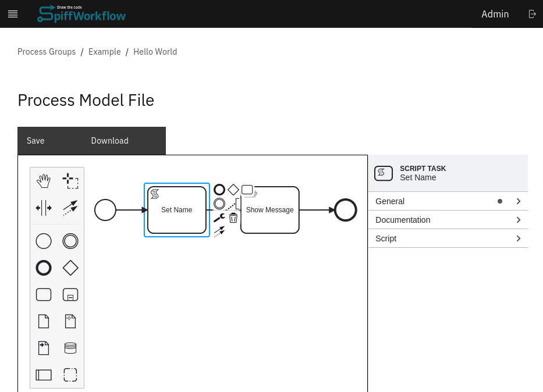Screen dimensions: 543x392
Task: Activate the lasso selection tool
Action: point(70,181)
